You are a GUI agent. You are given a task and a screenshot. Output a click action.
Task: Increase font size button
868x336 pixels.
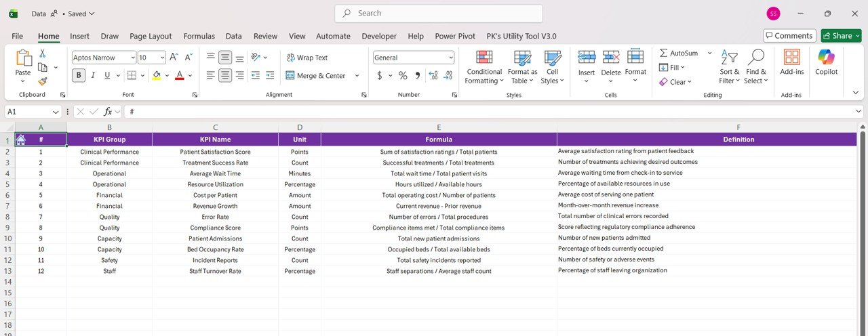(174, 58)
